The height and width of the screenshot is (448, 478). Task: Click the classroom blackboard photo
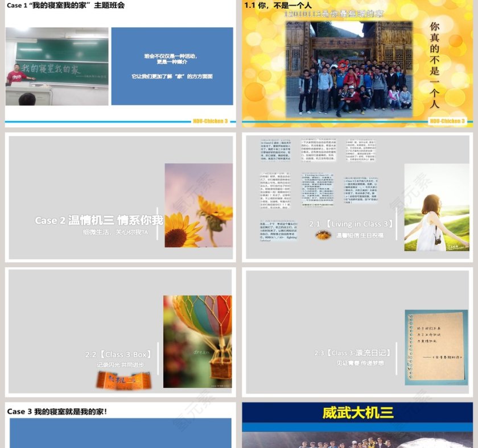click(x=57, y=67)
